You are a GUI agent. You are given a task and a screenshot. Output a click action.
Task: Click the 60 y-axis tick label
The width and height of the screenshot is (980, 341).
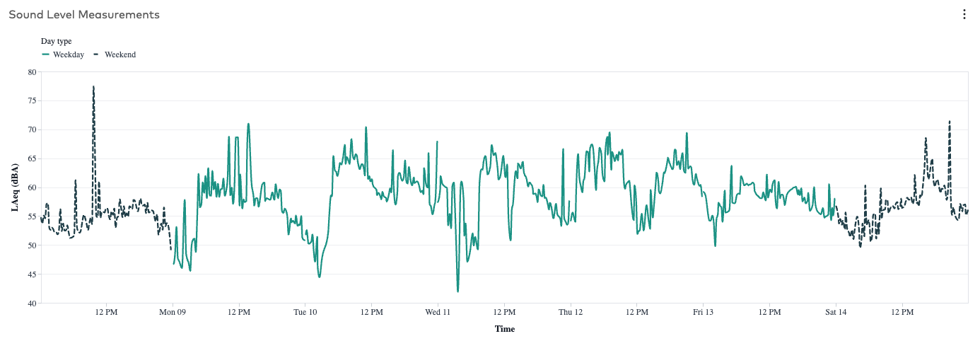click(32, 188)
